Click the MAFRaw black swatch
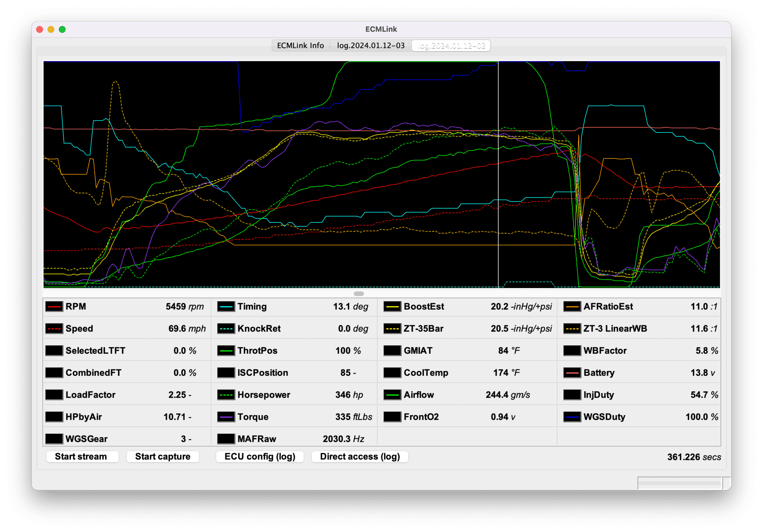The width and height of the screenshot is (763, 532). [226, 439]
